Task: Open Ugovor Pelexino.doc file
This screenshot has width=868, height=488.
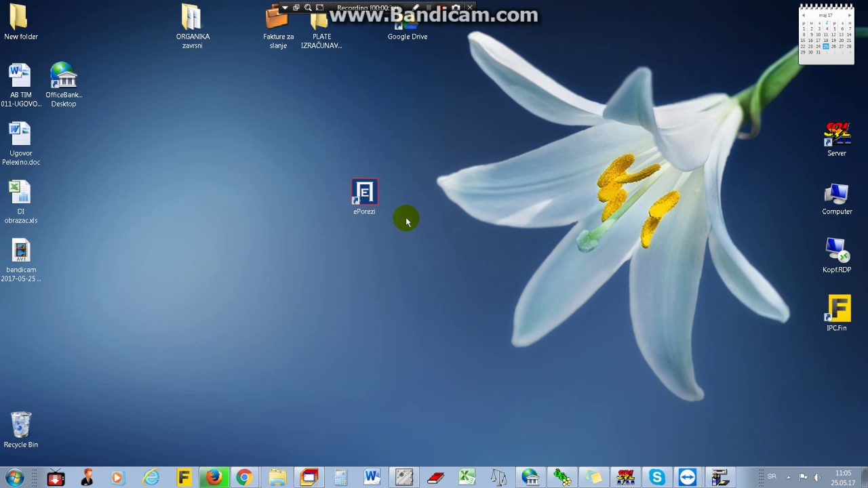Action: pos(20,144)
